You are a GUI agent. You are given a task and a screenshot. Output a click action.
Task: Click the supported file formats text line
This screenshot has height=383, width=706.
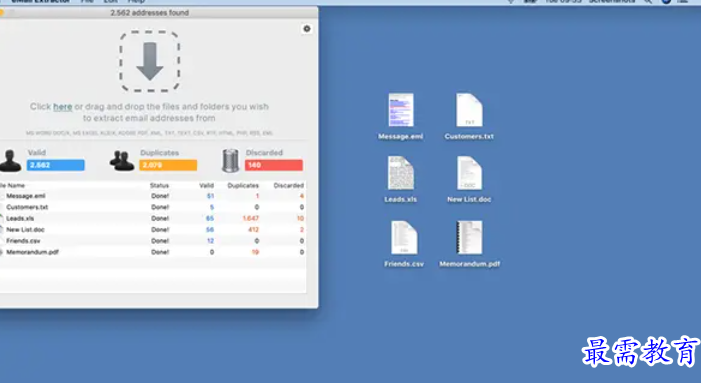(x=149, y=133)
